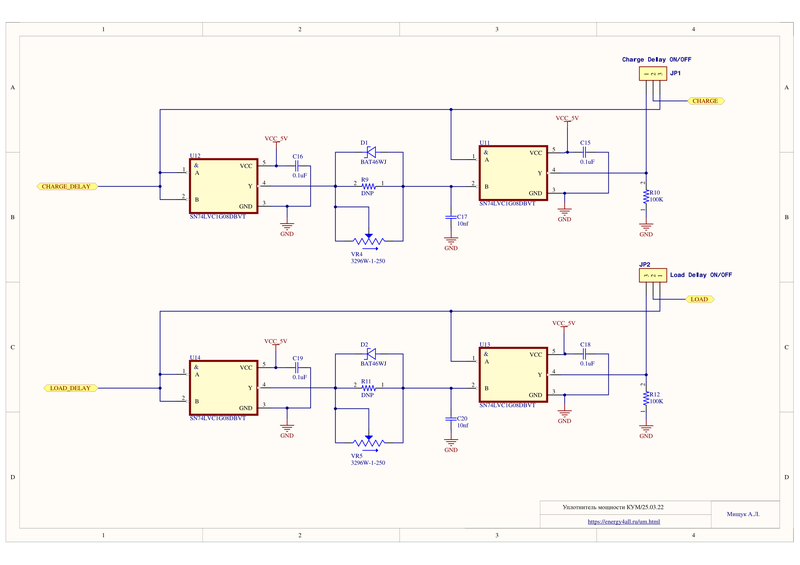Select the LOAD output port
This screenshot has height=565, width=800.
tap(699, 299)
